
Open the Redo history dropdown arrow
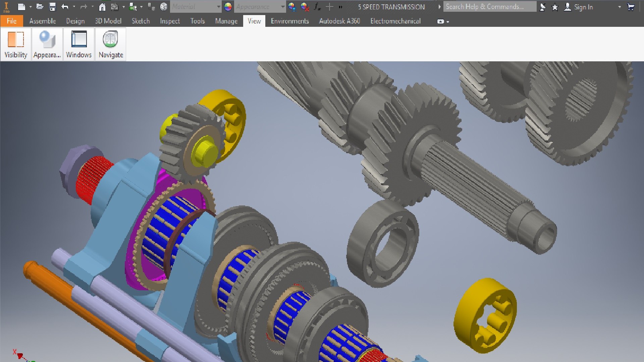pos(93,7)
